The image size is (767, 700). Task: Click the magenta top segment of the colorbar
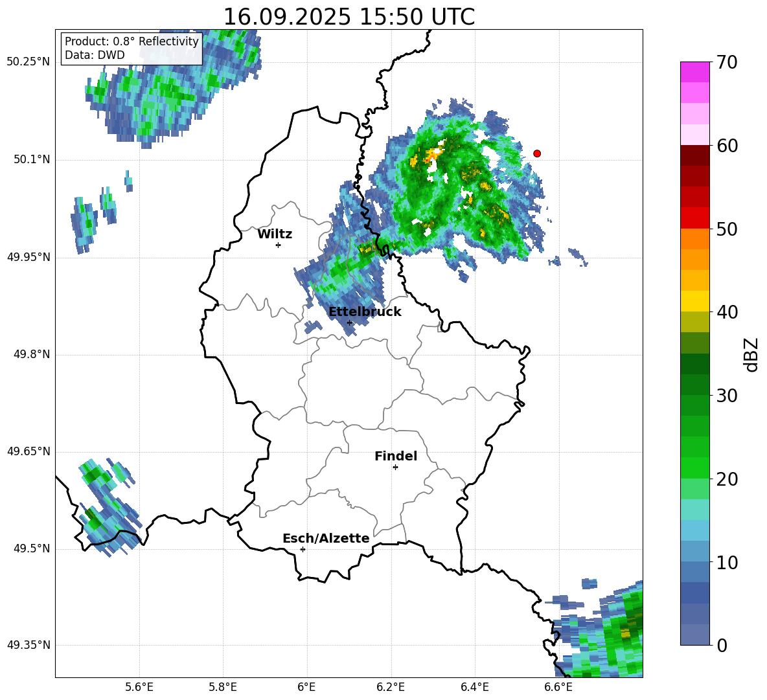coord(694,72)
